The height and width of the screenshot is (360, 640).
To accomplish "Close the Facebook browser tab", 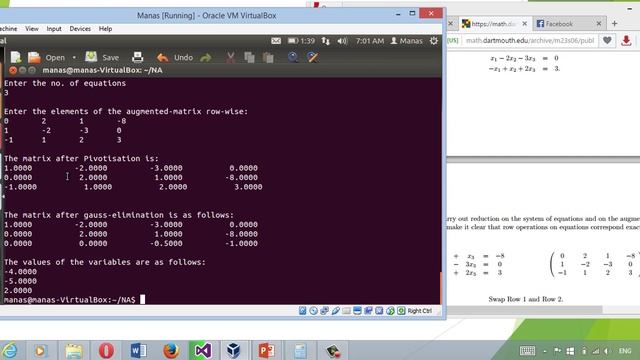I will pos(599,24).
